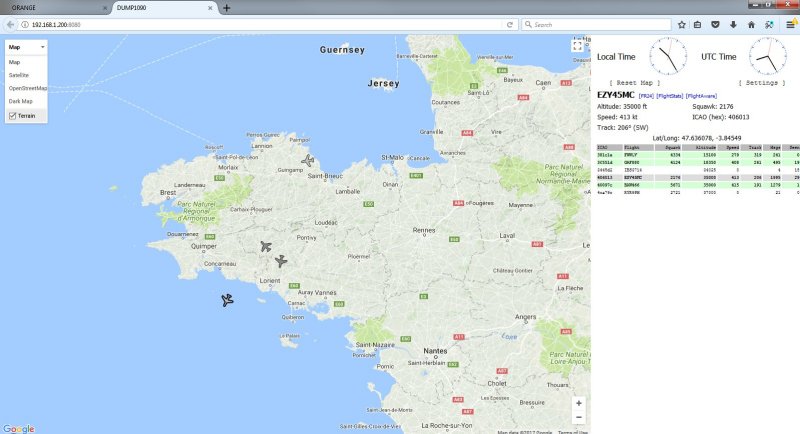Image resolution: width=800 pixels, height=434 pixels.
Task: Go to the browser home page
Action: pos(751,24)
